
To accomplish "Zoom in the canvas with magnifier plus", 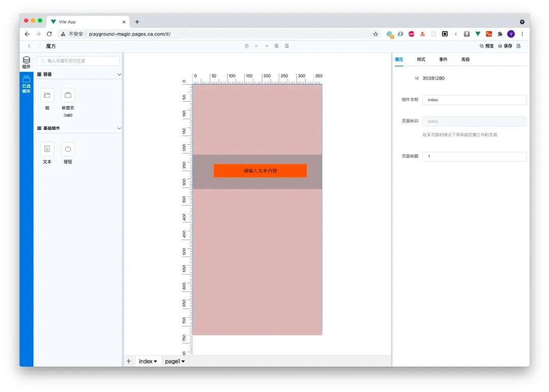I will (277, 46).
